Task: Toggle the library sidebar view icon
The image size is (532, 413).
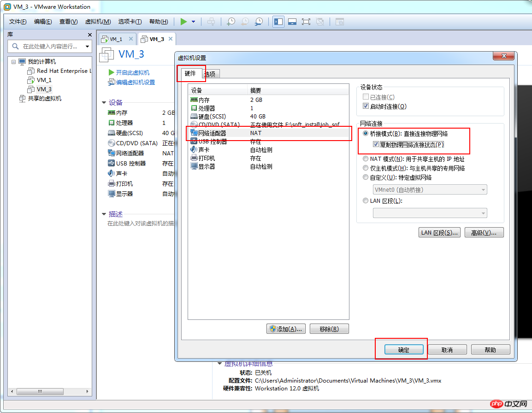Action: point(278,22)
